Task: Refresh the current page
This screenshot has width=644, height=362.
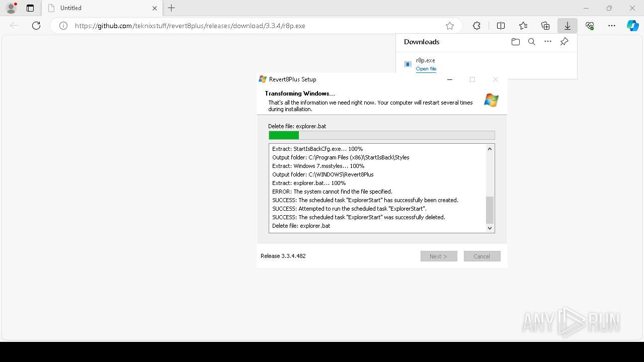Action: coord(36,26)
